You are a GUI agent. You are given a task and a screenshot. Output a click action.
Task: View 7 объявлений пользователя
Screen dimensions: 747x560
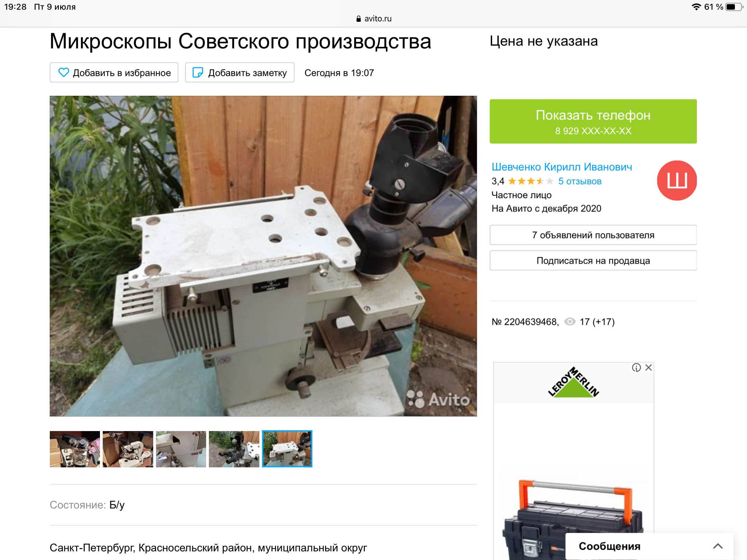(593, 235)
